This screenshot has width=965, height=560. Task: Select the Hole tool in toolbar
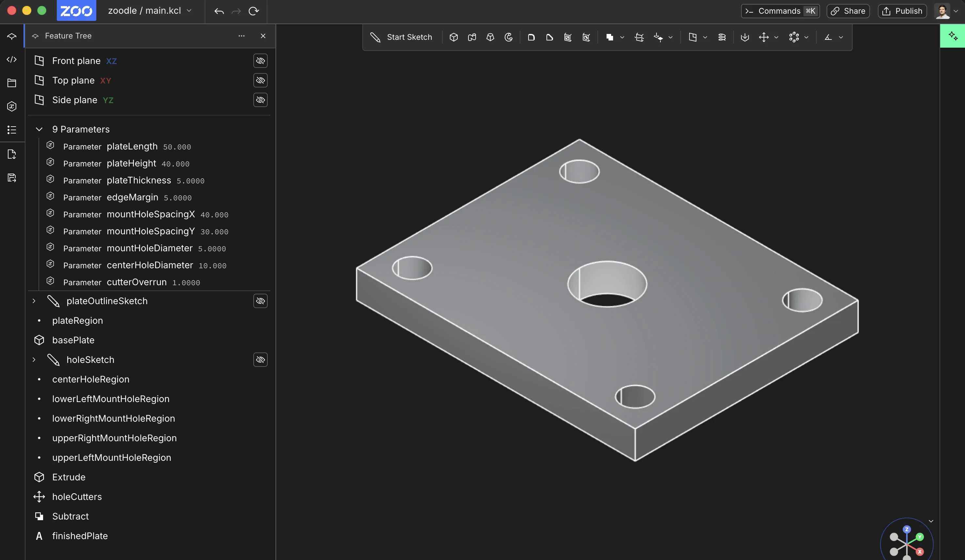586,37
